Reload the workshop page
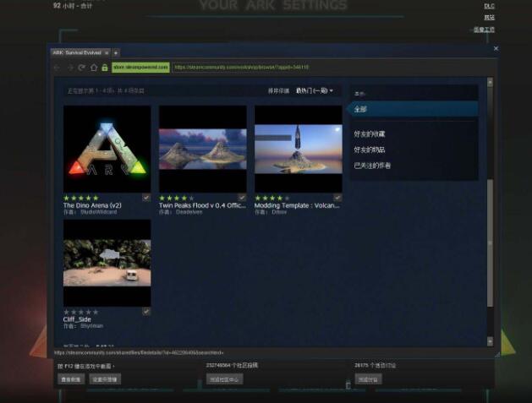 [81, 67]
